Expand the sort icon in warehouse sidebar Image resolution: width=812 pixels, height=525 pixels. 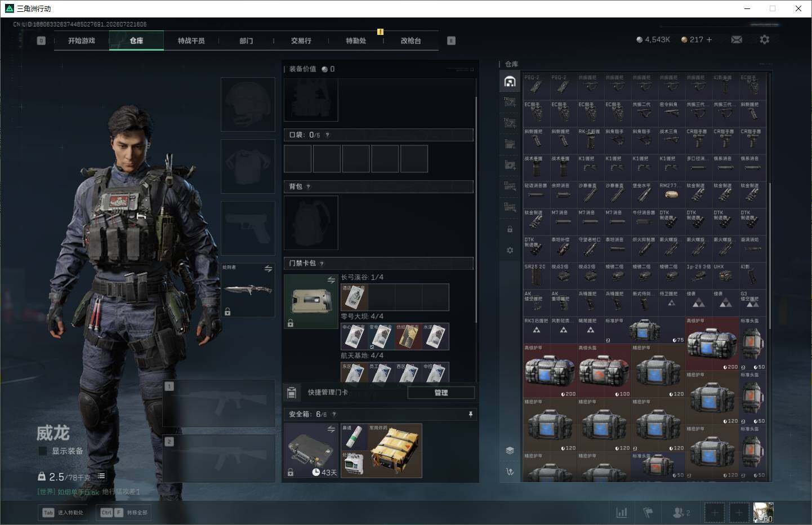click(510, 471)
